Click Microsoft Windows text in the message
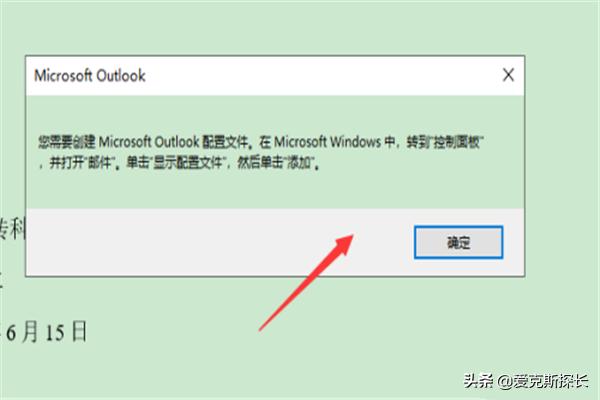The width and height of the screenshot is (600, 400). 328,142
